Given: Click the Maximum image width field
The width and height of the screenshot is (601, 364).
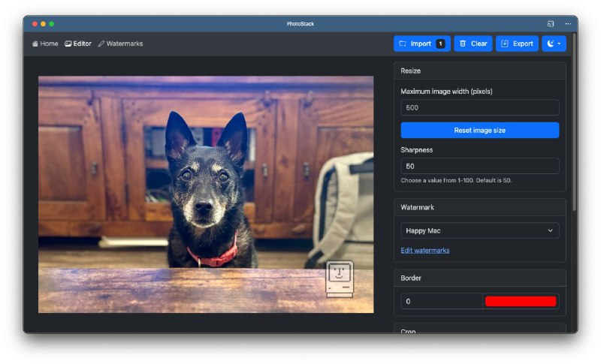Looking at the screenshot, I should coord(479,107).
